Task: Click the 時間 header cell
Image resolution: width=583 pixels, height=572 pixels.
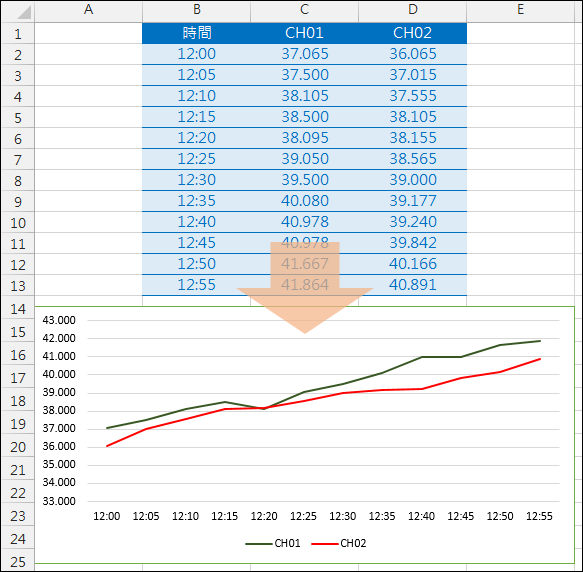Action: [x=196, y=33]
